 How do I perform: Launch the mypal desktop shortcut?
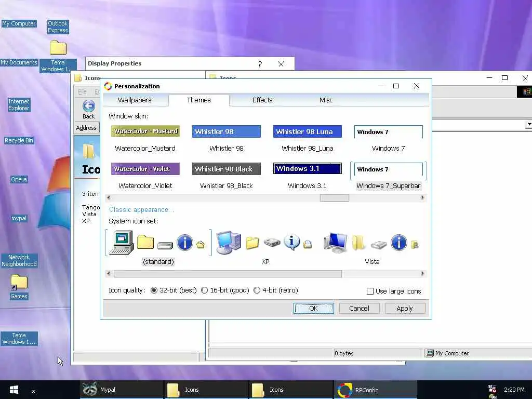pos(19,219)
